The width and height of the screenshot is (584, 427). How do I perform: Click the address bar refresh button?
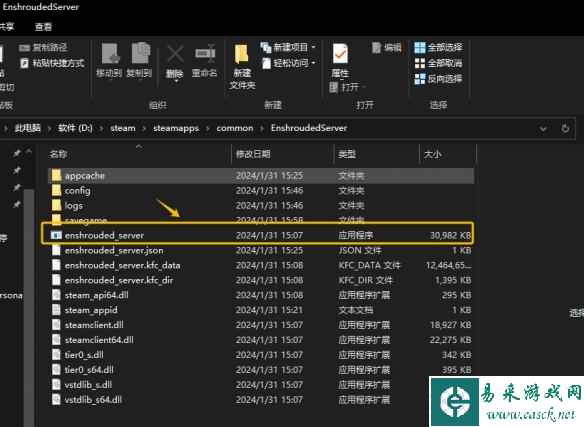[x=565, y=129]
